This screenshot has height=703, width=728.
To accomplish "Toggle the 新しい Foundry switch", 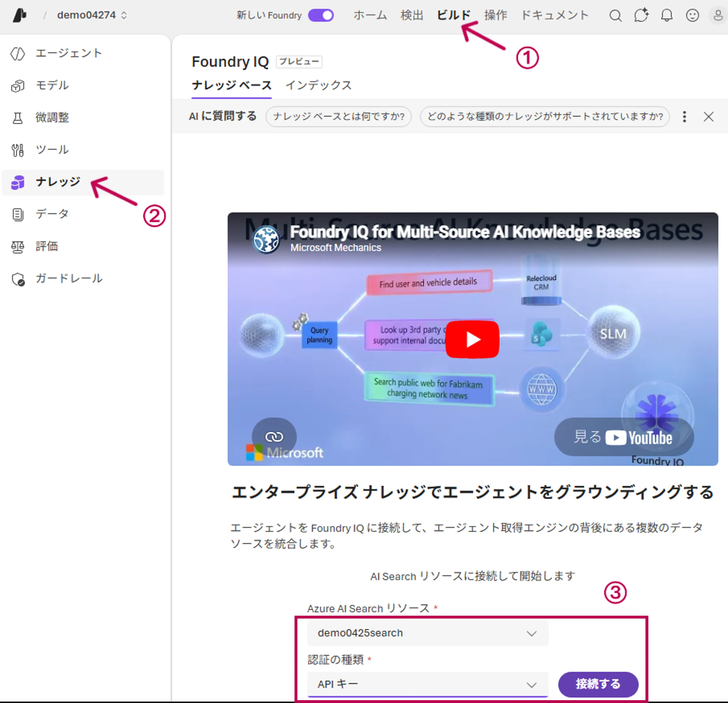I will [321, 15].
